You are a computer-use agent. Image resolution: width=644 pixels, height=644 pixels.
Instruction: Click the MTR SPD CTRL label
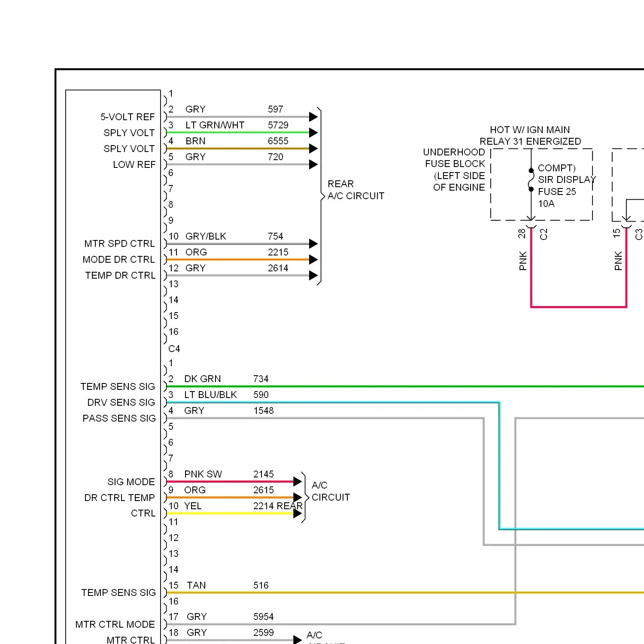(119, 244)
